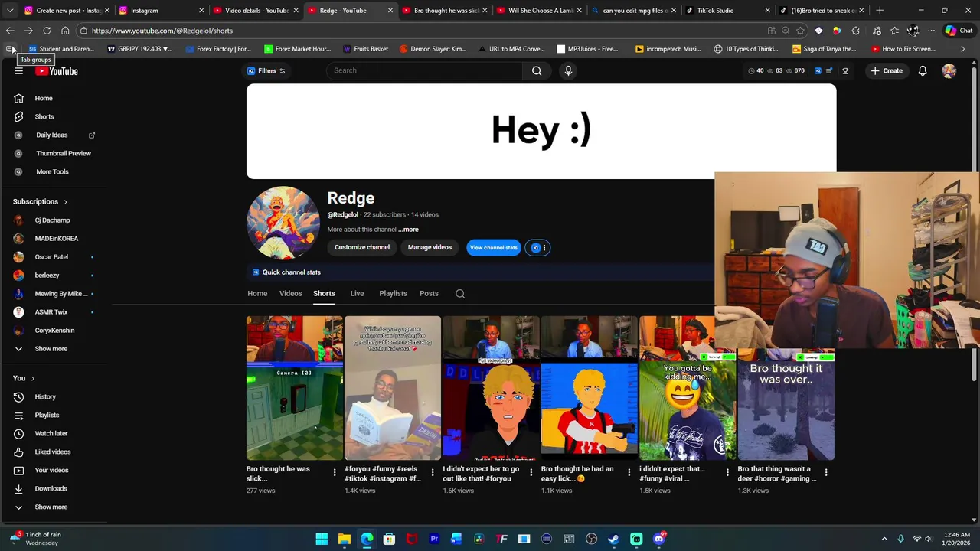Open Daily Ideas link
The image size is (980, 551).
coord(54,135)
